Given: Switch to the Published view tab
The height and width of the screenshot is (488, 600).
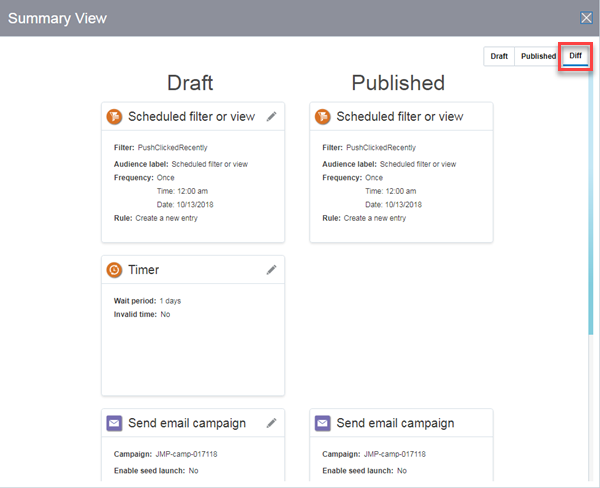Looking at the screenshot, I should pyautogui.click(x=538, y=56).
